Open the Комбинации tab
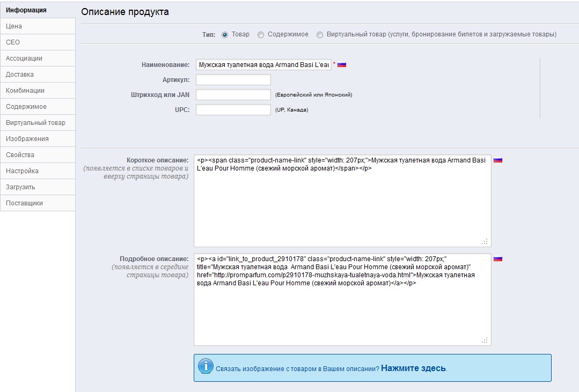This screenshot has height=392, width=579. (x=38, y=91)
